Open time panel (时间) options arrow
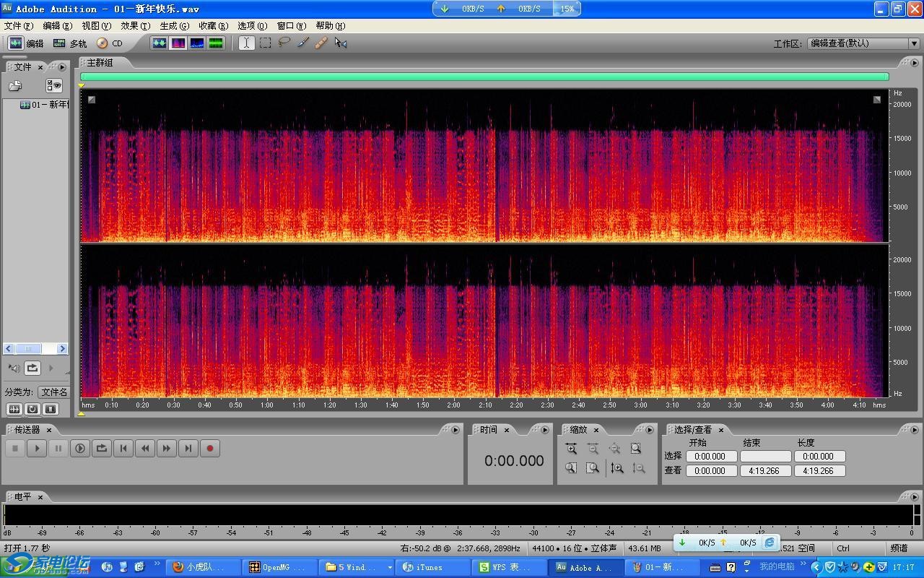Viewport: 924px width, 578px height. (545, 430)
